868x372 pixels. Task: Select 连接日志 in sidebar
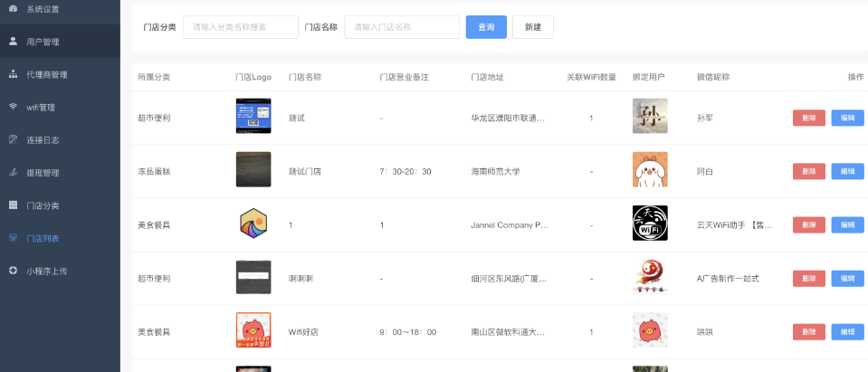pyautogui.click(x=60, y=139)
